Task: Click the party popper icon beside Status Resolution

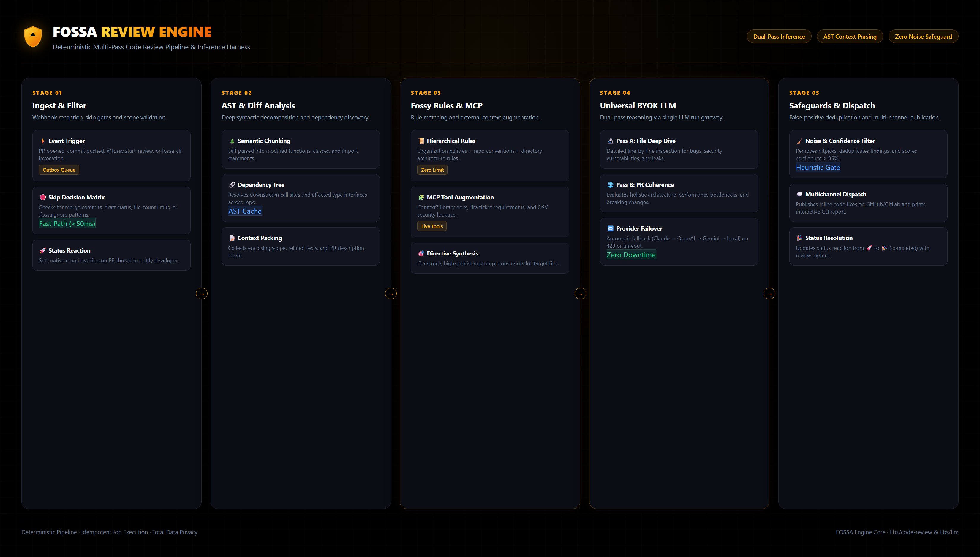Action: [799, 238]
